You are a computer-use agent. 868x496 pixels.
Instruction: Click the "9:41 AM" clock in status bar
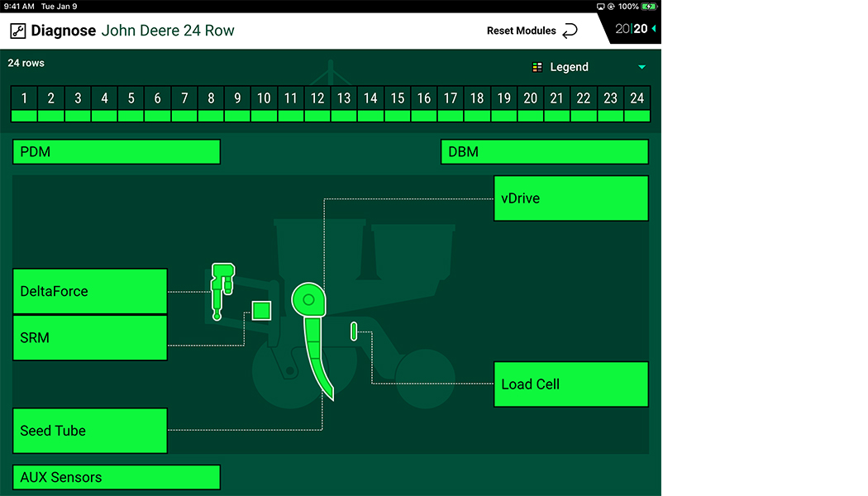point(19,7)
